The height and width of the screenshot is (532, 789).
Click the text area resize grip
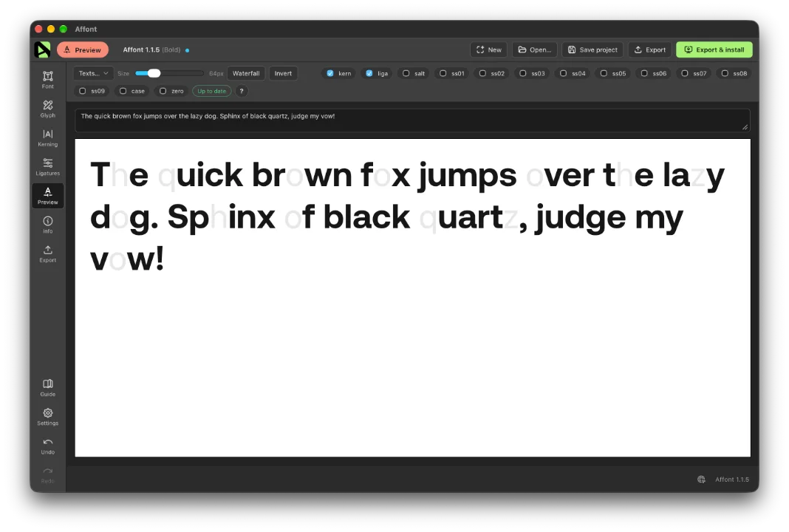tap(745, 127)
